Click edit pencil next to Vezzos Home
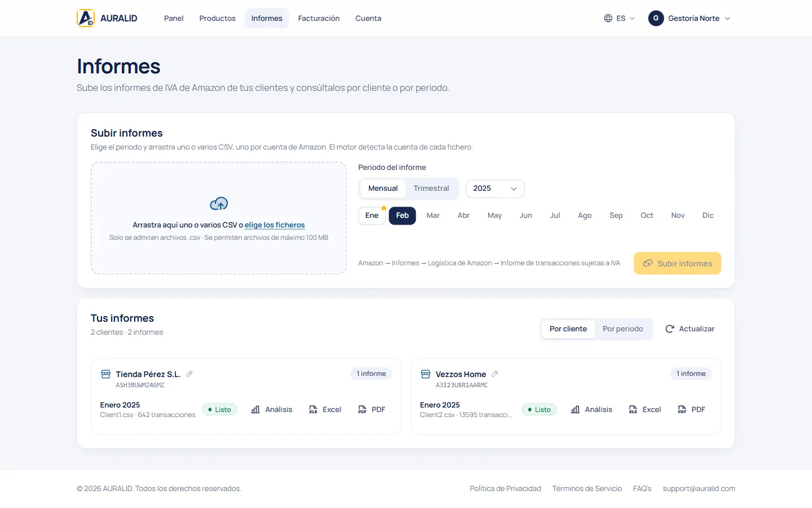This screenshot has width=812, height=508. click(x=495, y=374)
